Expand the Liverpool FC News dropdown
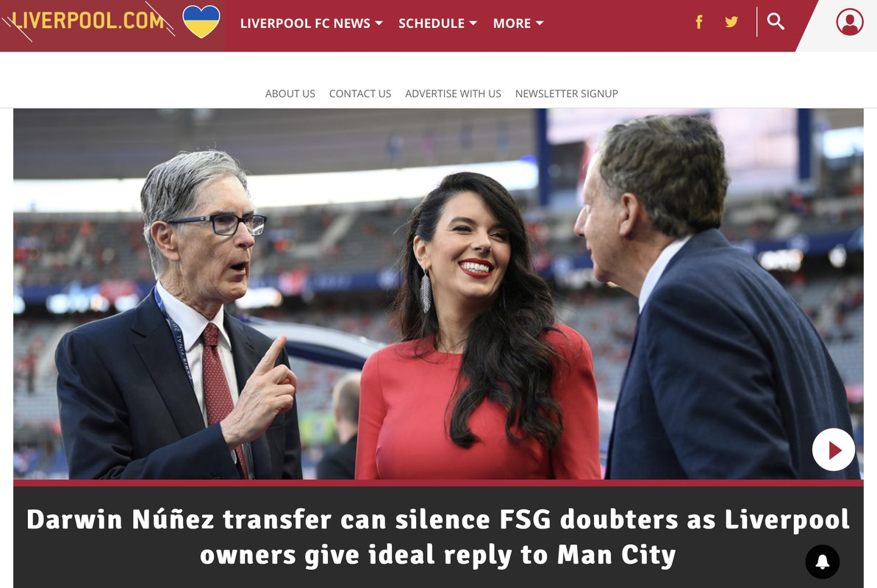The image size is (877, 588). [311, 24]
